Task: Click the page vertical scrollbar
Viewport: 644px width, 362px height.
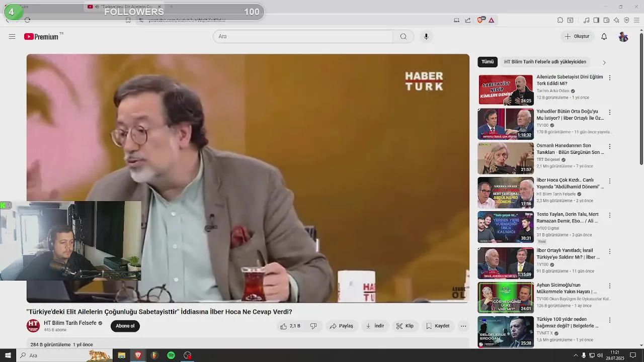Action: click(641, 98)
